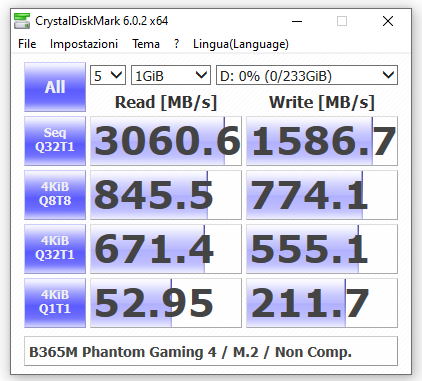Run all benchmarks with the All button
422x381 pixels.
pos(55,87)
